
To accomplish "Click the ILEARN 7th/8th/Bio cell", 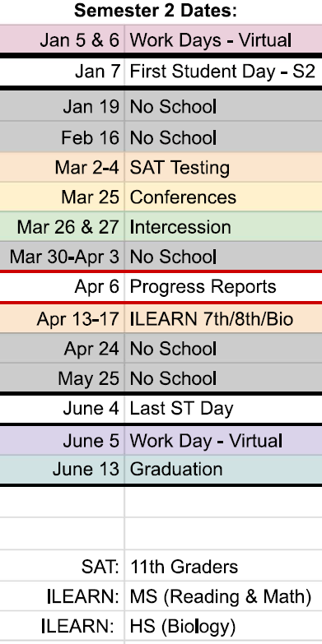I will [x=223, y=319].
